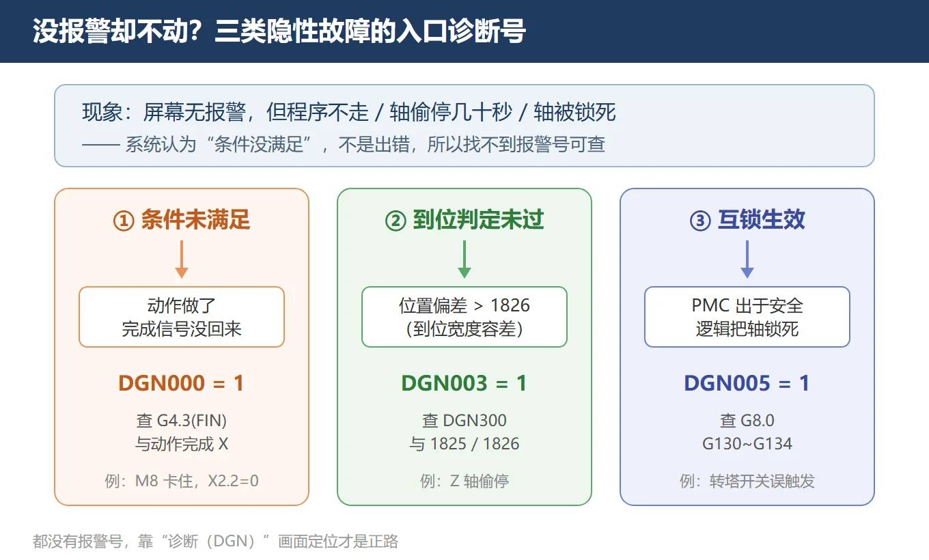Click the example "例：转塔开关误触发"
Screen dimensions: 929x560
point(747,481)
